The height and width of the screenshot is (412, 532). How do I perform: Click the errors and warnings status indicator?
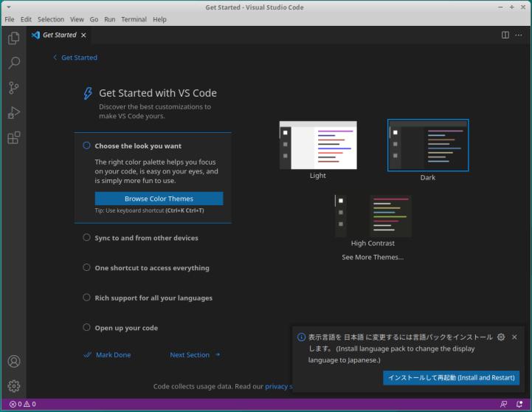[x=22, y=404]
